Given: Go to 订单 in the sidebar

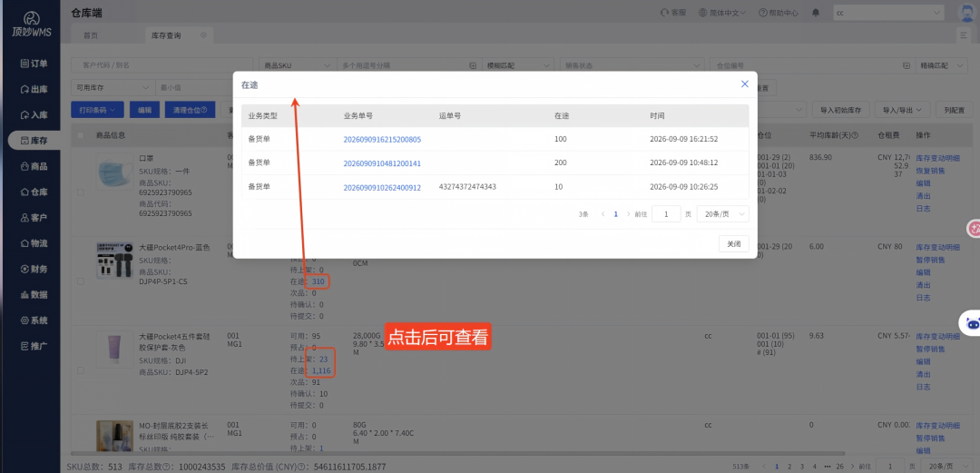Looking at the screenshot, I should click(x=34, y=64).
